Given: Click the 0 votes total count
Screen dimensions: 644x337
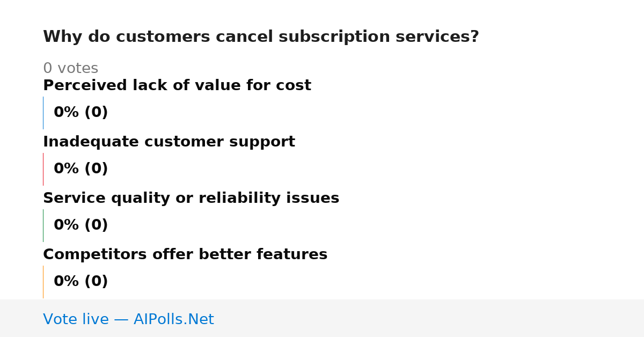Looking at the screenshot, I should [70, 69].
